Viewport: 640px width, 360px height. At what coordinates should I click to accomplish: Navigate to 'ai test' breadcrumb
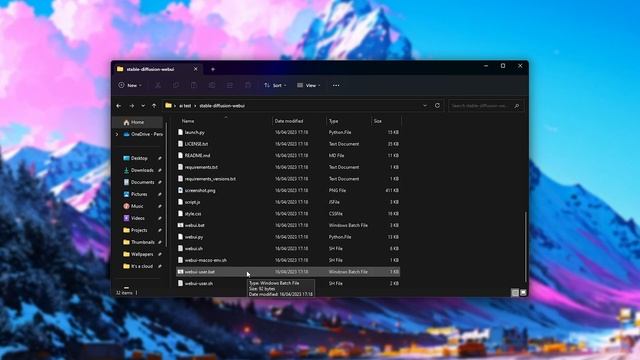pos(185,106)
